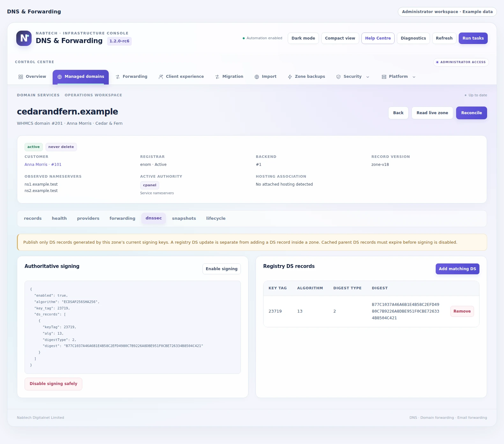Click the Overview grid icon
The height and width of the screenshot is (444, 504).
point(21,77)
